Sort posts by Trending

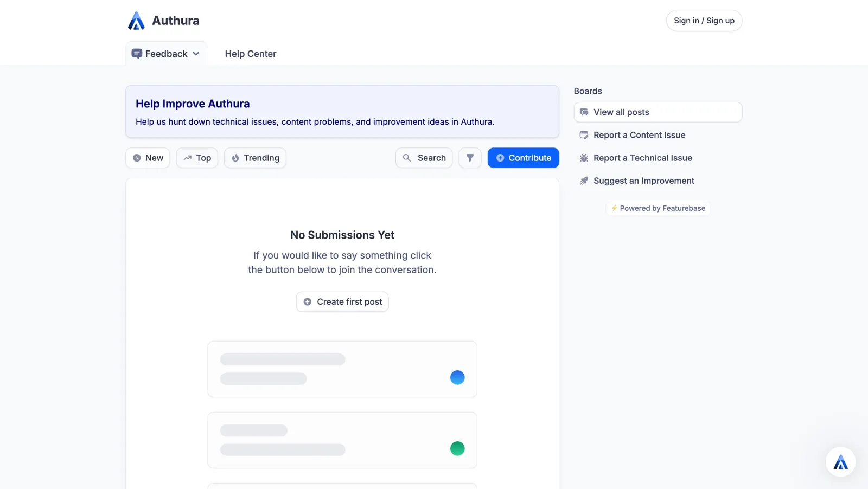(x=255, y=158)
